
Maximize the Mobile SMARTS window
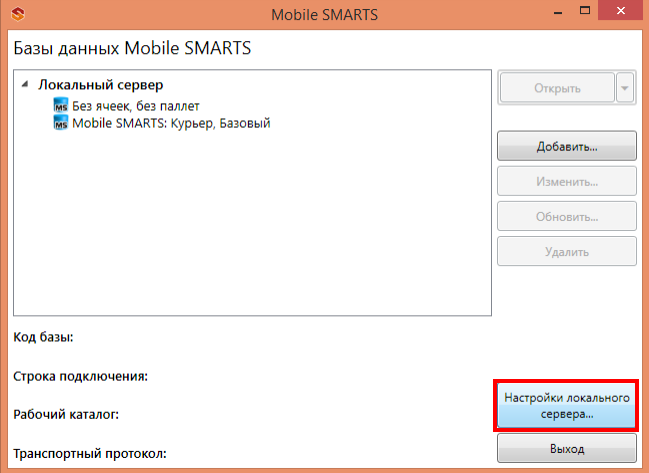tap(585, 11)
